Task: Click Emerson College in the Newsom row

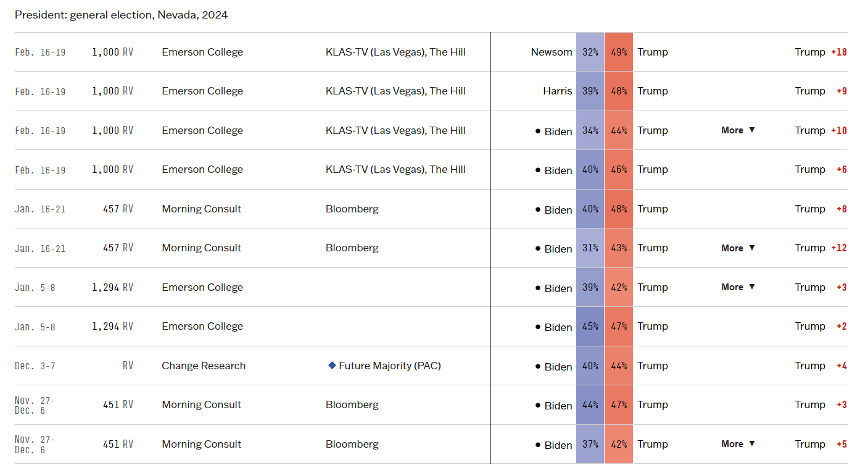Action: click(x=202, y=52)
